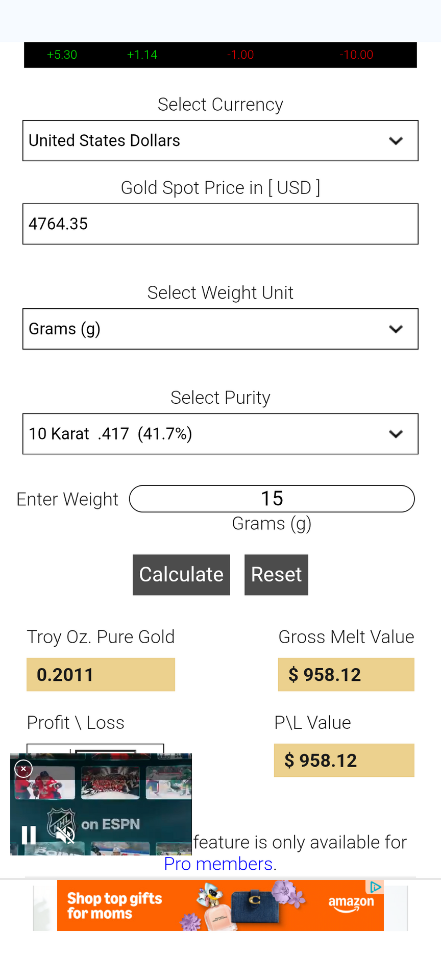Click the -10.00 ticker value

pos(356,55)
